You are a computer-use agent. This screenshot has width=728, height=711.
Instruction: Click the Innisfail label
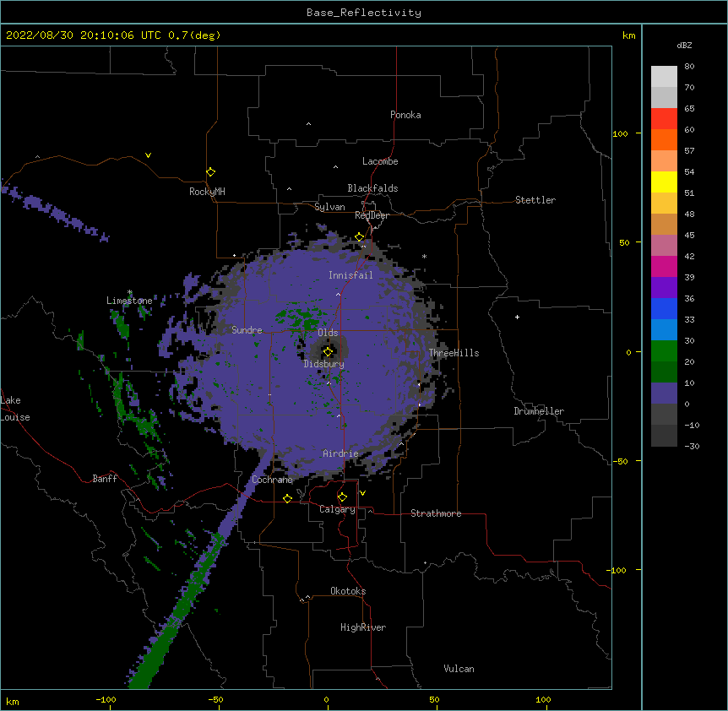[350, 275]
